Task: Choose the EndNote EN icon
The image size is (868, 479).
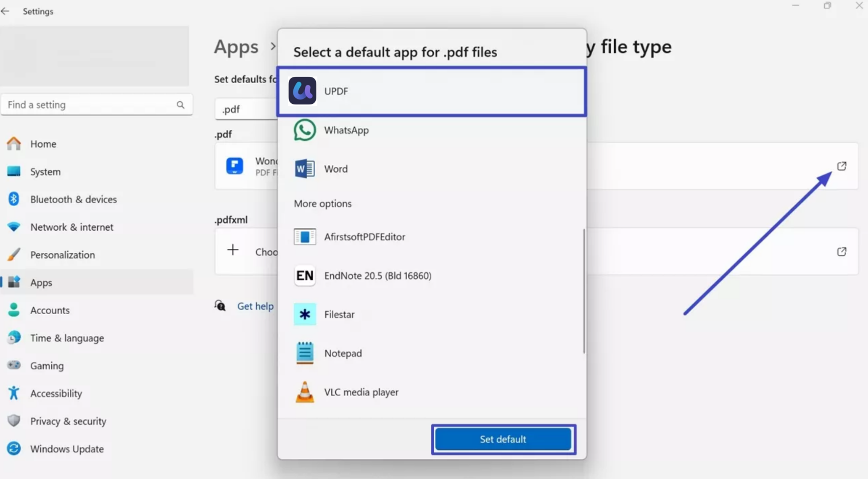Action: (x=305, y=276)
